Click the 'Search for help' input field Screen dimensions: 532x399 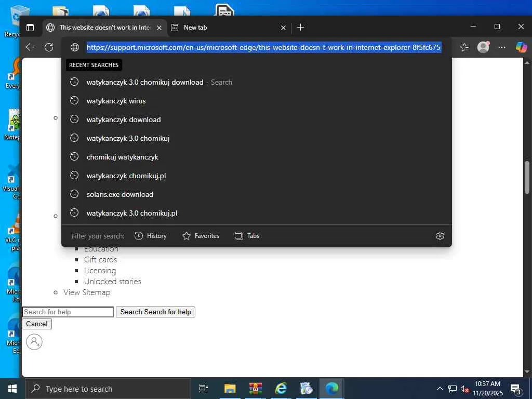pos(68,312)
